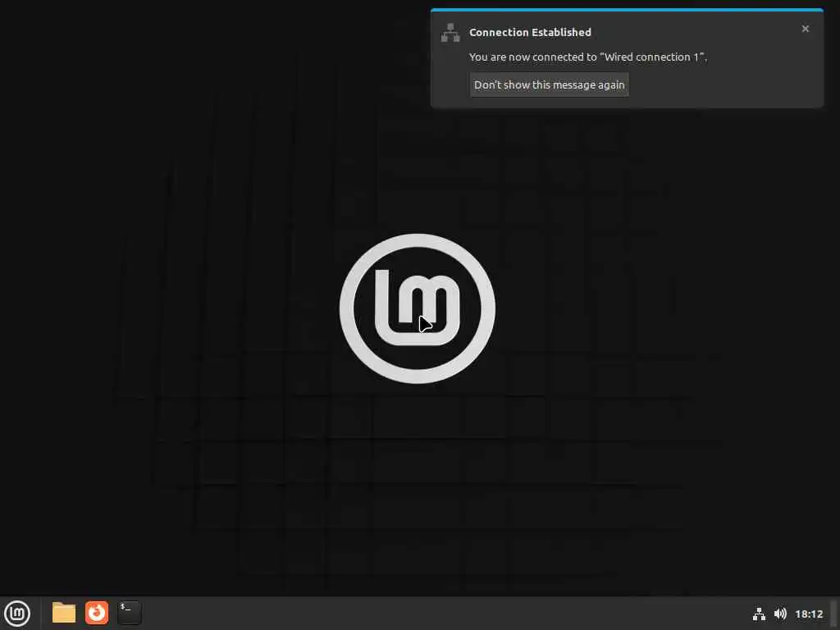Click the Connection Established title
840x630 pixels.
[530, 32]
